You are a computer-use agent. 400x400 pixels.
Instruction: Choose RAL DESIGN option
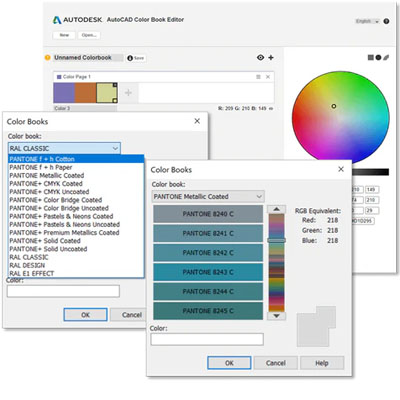click(76, 265)
